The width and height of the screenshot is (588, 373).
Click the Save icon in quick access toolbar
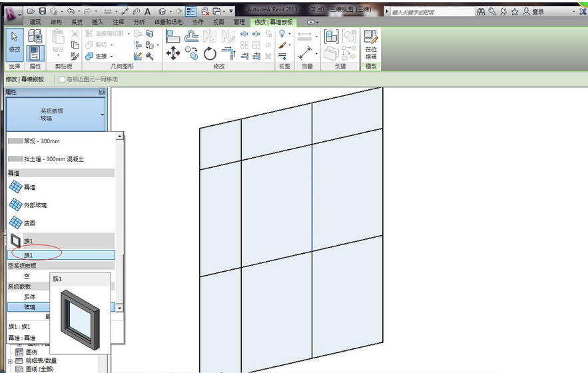coord(43,11)
